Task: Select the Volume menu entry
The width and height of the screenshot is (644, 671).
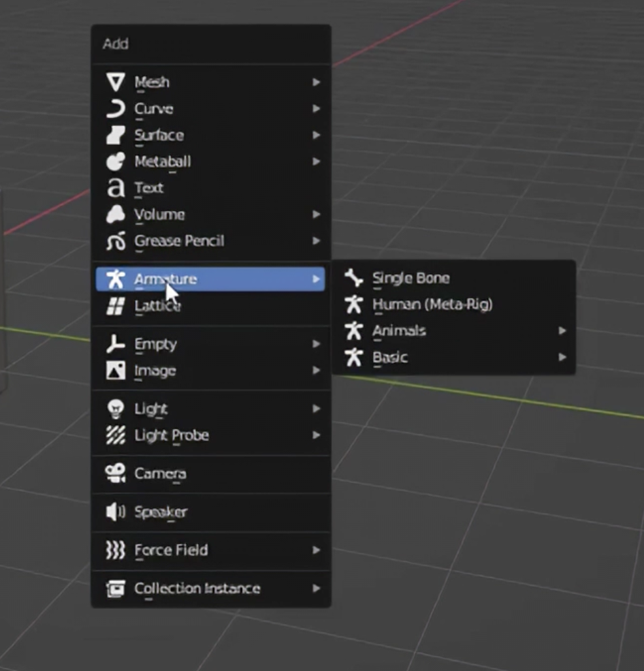Action: (x=211, y=214)
